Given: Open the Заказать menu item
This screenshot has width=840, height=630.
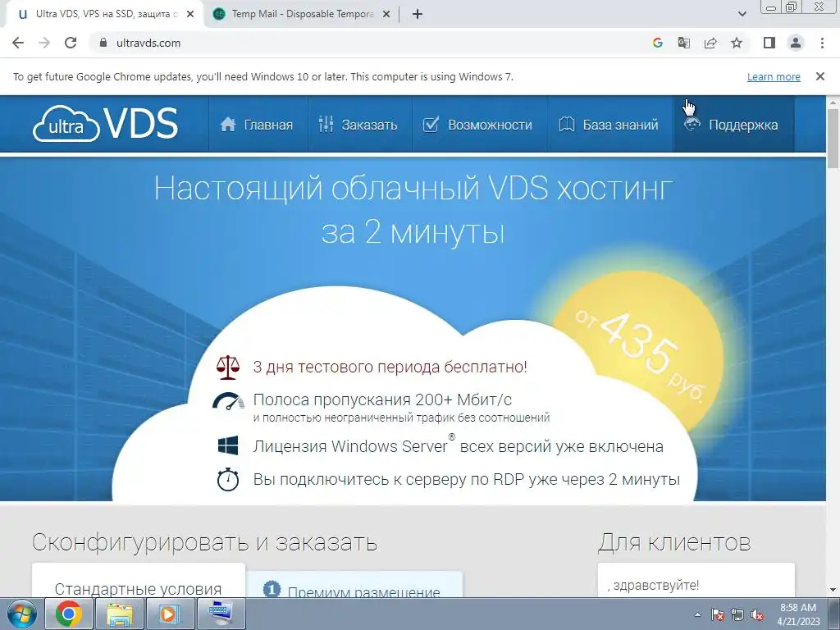Looking at the screenshot, I should (x=358, y=125).
